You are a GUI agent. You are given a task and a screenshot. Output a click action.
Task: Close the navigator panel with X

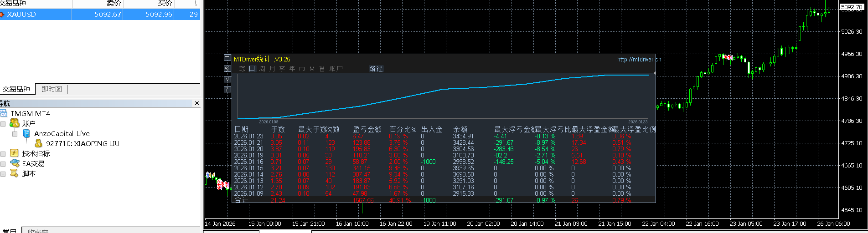[197, 103]
